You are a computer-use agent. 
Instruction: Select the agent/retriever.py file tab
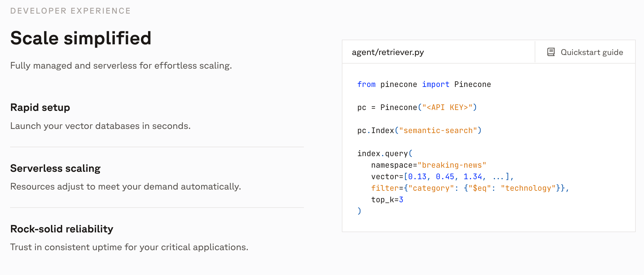pos(388,52)
